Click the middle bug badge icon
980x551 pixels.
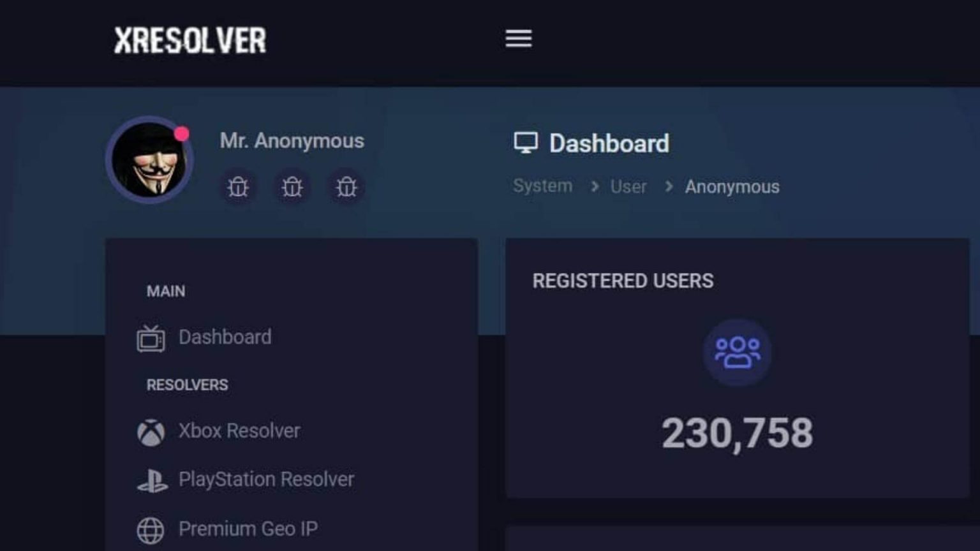[x=292, y=187]
